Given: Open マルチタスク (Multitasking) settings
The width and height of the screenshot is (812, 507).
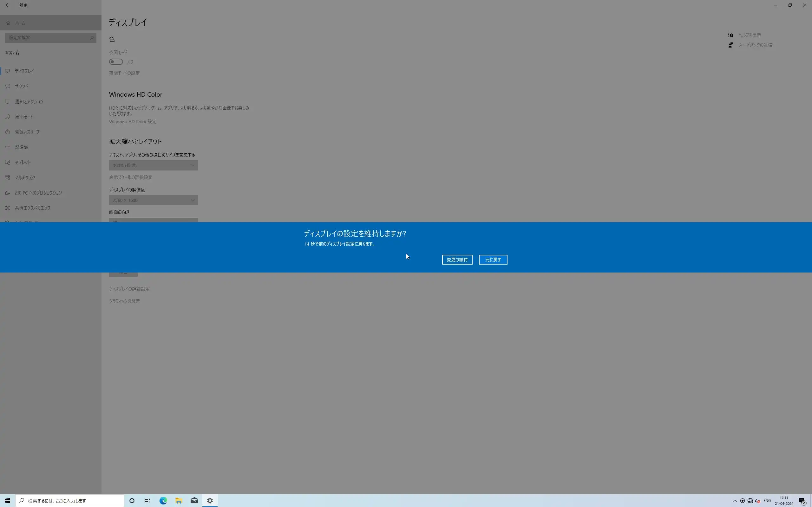Looking at the screenshot, I should click(x=25, y=177).
